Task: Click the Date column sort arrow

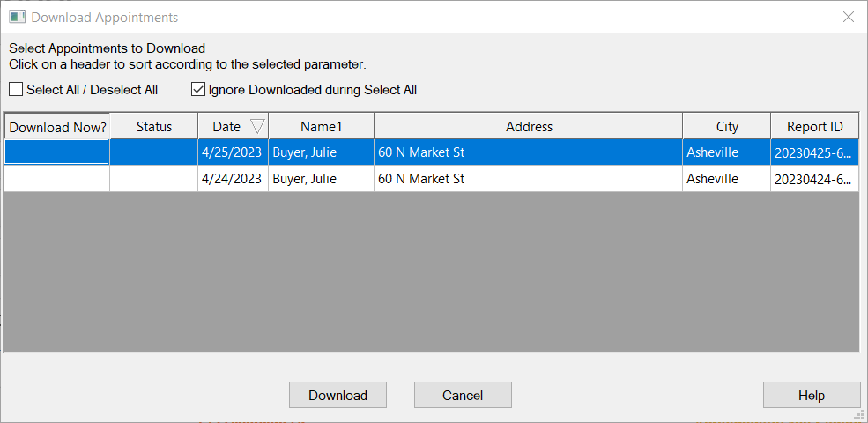Action: pos(257,126)
